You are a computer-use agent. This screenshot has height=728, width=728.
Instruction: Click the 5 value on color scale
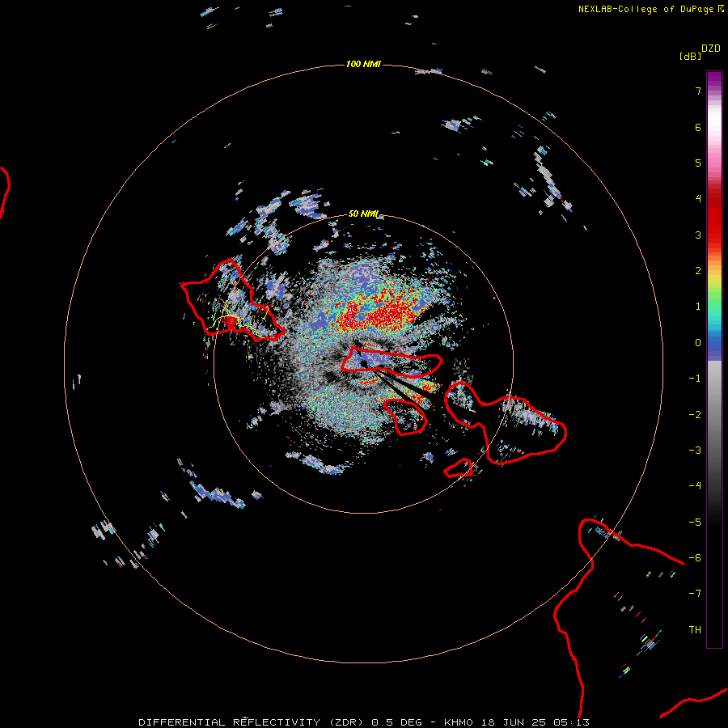pos(698,163)
